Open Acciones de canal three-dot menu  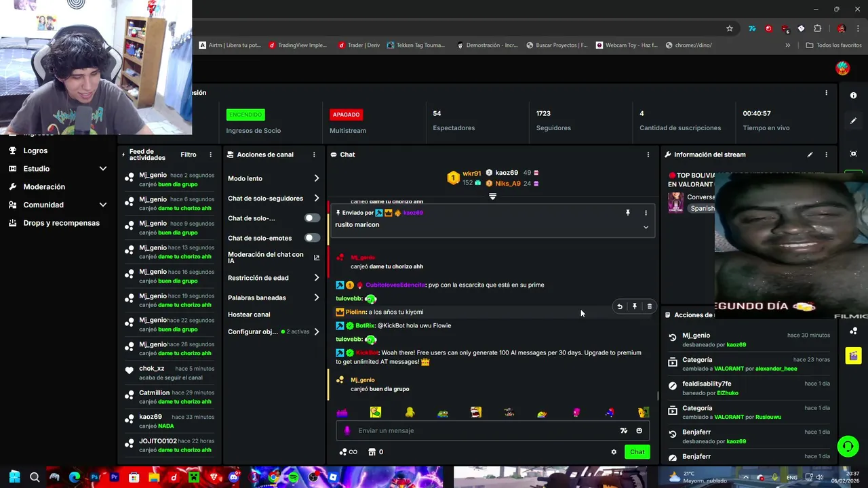(314, 155)
